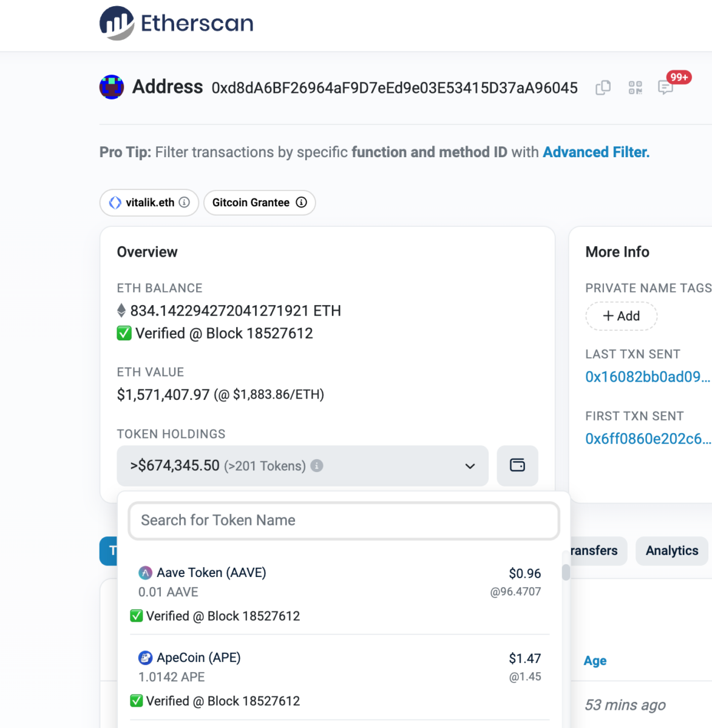Open the Advanced Filter link
The width and height of the screenshot is (712, 728).
(x=595, y=152)
